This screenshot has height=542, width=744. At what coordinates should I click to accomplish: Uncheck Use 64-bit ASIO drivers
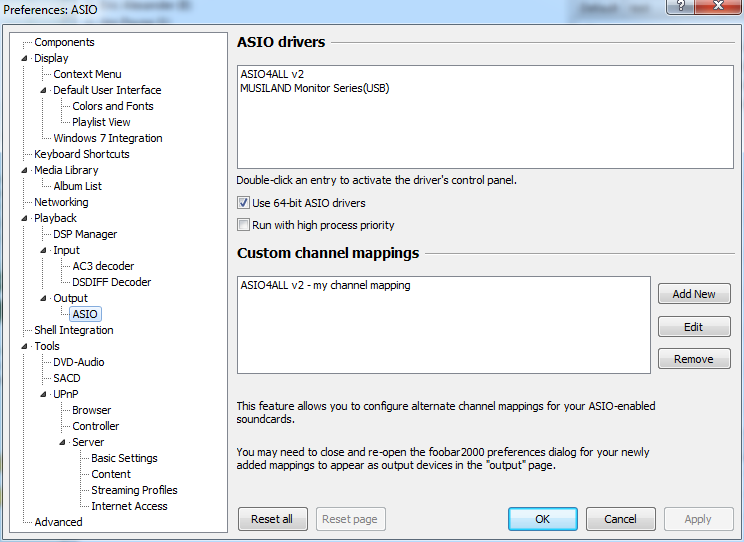click(x=243, y=203)
